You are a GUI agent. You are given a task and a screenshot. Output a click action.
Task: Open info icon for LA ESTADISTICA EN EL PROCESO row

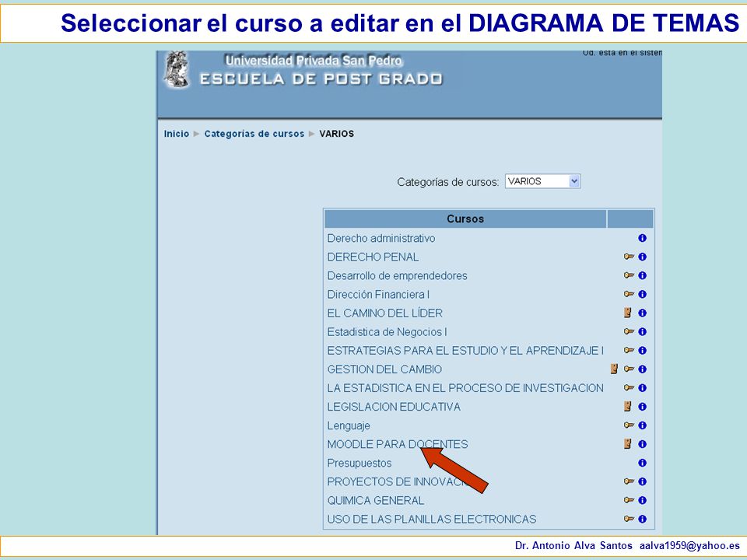pos(642,387)
